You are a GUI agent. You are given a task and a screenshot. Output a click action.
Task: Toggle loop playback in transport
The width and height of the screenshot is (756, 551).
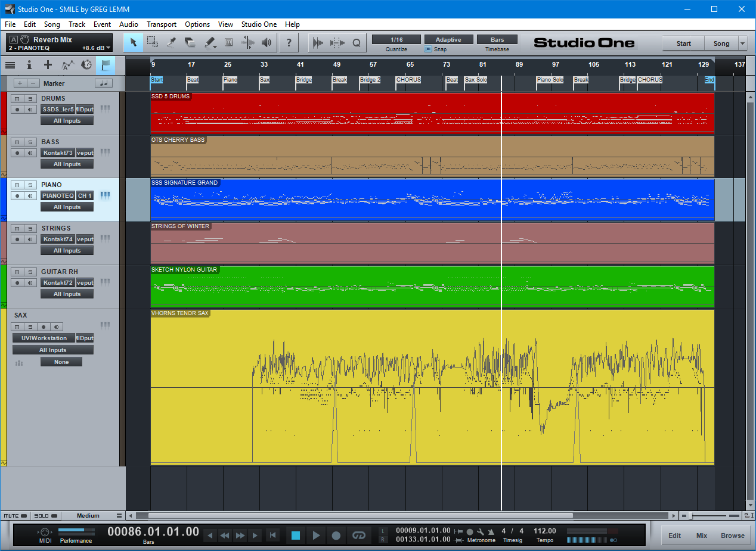tap(358, 536)
